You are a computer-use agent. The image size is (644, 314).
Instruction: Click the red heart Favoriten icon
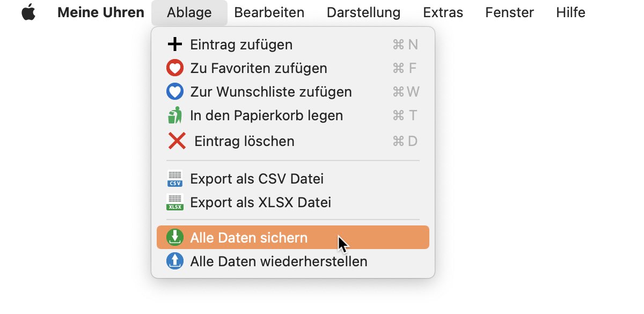[x=175, y=68]
